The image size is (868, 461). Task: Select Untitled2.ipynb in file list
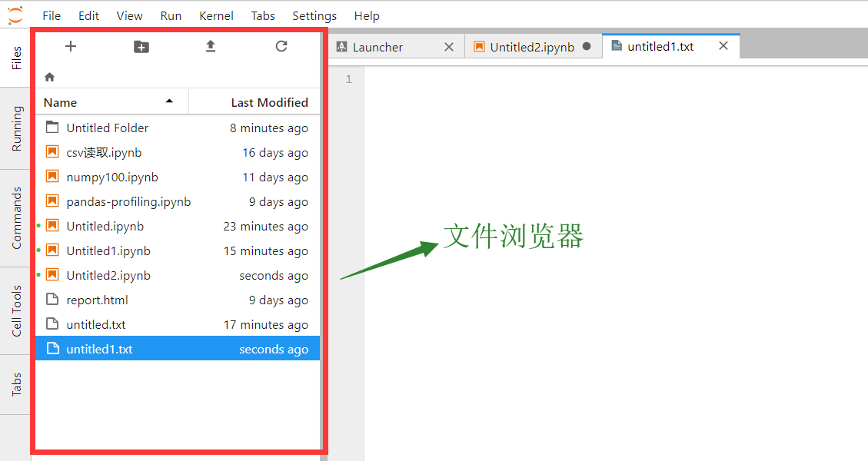click(178, 276)
